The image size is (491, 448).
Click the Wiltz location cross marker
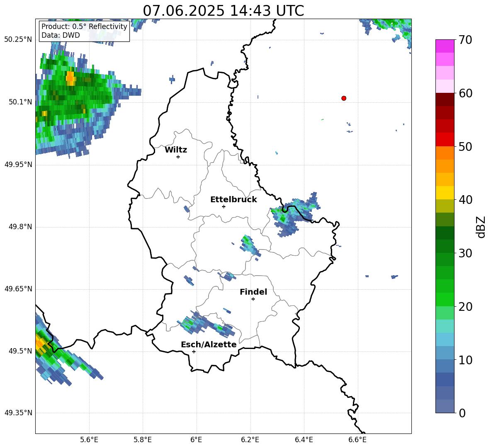pyautogui.click(x=178, y=157)
